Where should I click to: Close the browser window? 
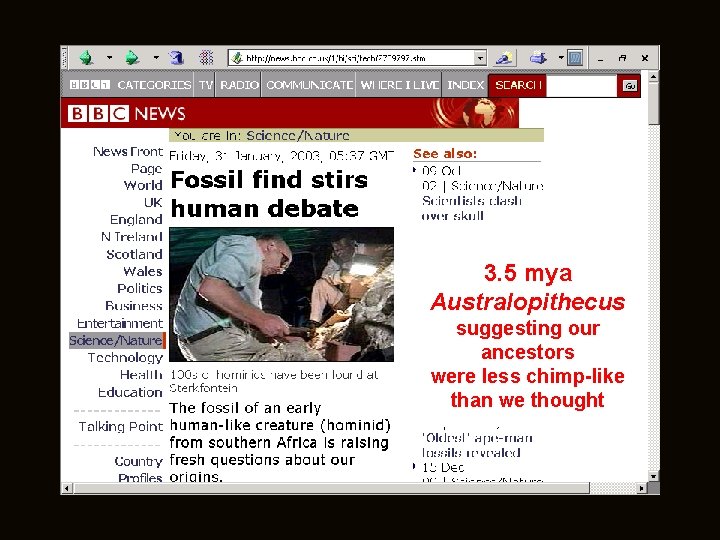click(645, 58)
